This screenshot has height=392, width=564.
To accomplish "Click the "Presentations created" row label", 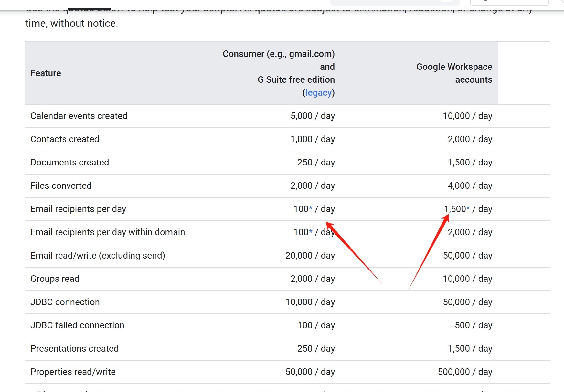I will click(x=74, y=348).
